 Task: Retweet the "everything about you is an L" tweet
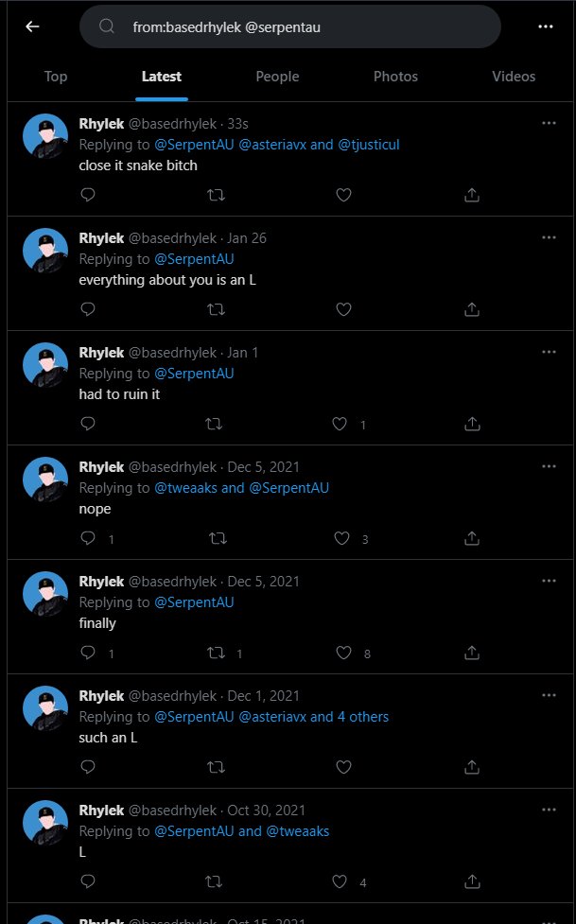click(217, 309)
